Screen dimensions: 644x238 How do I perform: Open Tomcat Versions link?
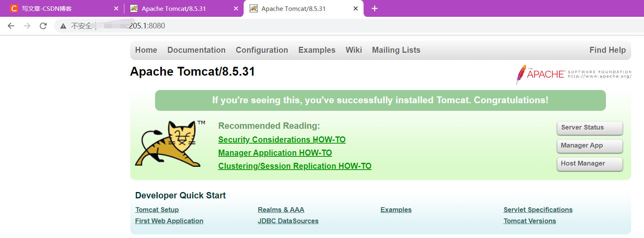click(530, 221)
